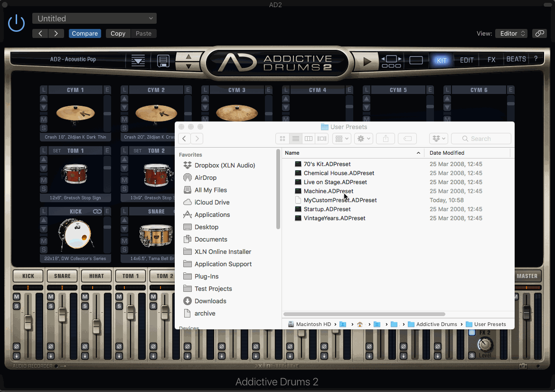Click the screen view rectangle icon

tap(416, 60)
